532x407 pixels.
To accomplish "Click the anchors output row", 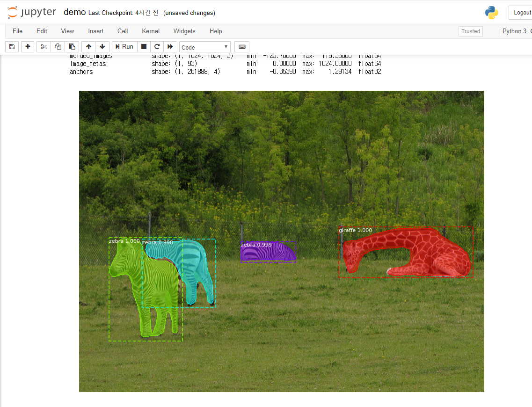I will tap(225, 72).
